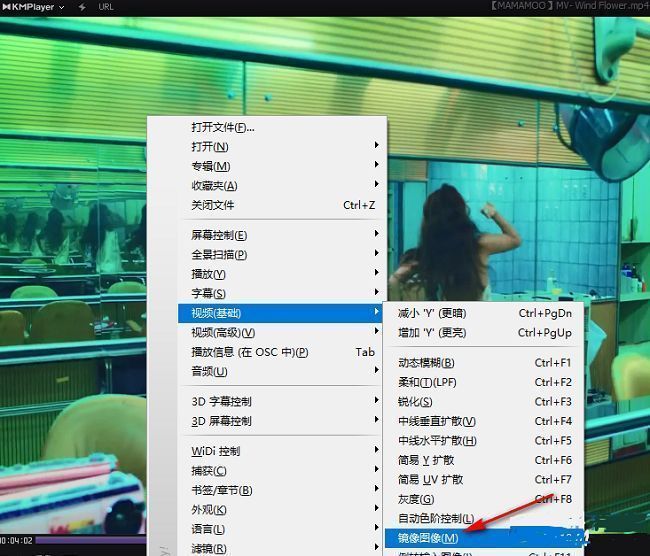Image resolution: width=650 pixels, height=556 pixels.
Task: Expand the 字幕(S) submenu
Action: 281,294
